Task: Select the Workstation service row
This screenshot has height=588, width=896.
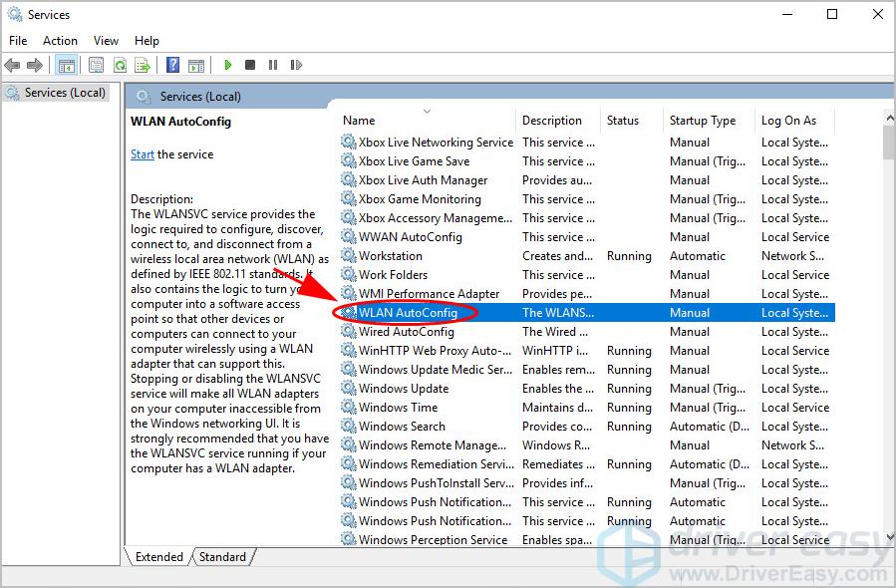Action: click(x=429, y=255)
